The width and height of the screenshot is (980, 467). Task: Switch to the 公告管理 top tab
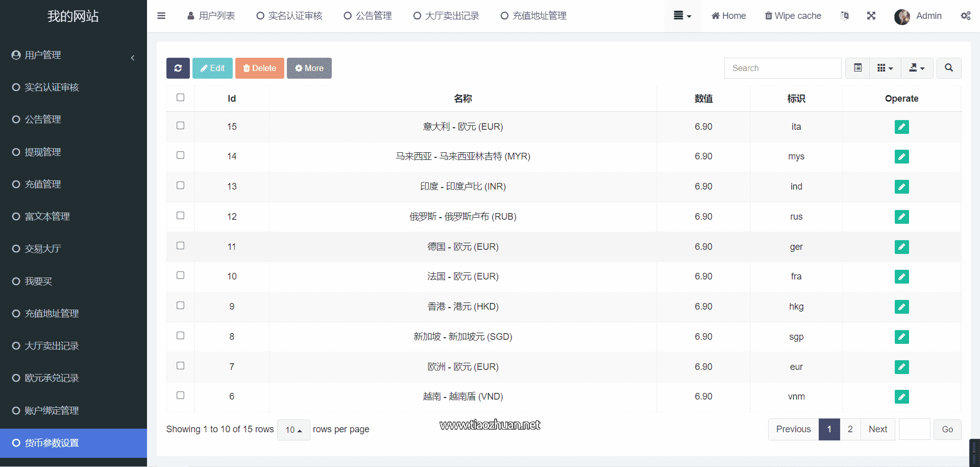(x=368, y=16)
